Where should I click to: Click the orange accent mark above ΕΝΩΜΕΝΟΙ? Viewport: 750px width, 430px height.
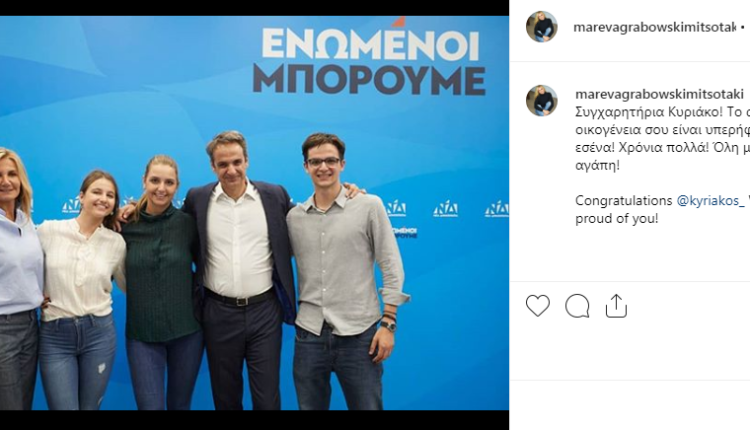click(x=399, y=22)
